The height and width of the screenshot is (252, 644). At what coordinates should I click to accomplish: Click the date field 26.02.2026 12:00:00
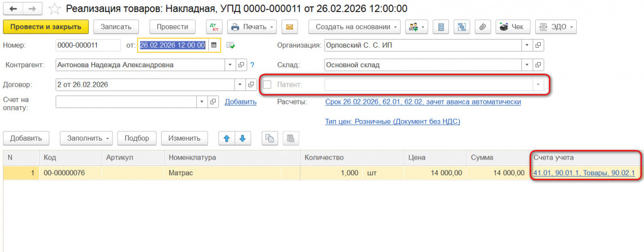tap(173, 45)
